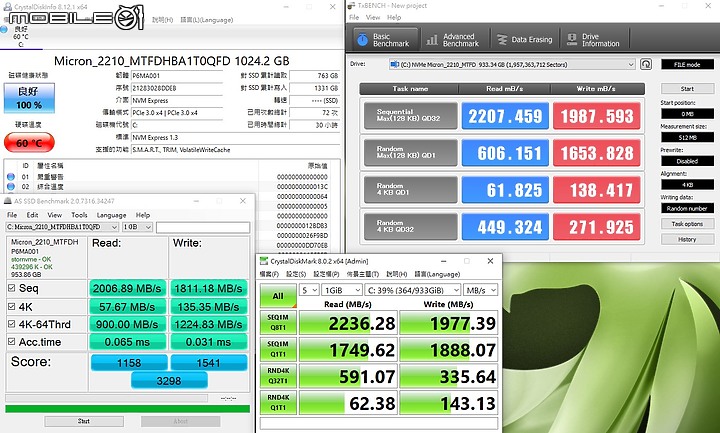Open Data Erasing tab eraser icon in TxBENCH
720x433 pixels.
click(502, 39)
